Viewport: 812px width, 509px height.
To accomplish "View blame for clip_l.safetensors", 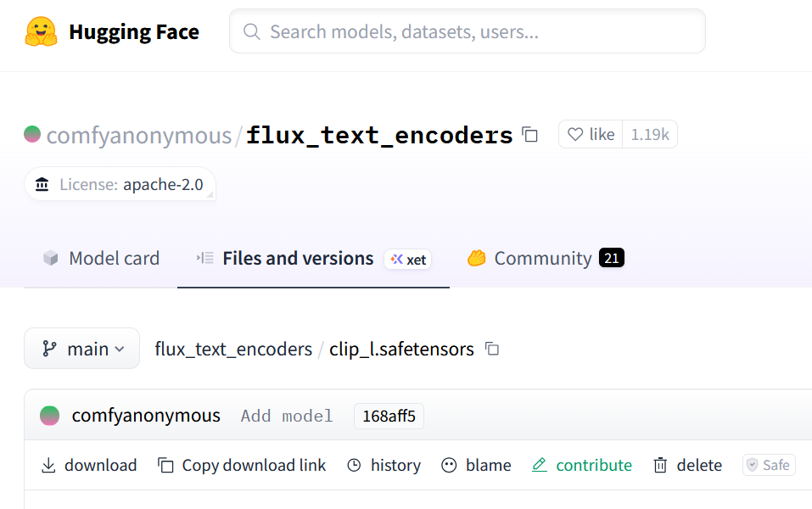I will [476, 465].
